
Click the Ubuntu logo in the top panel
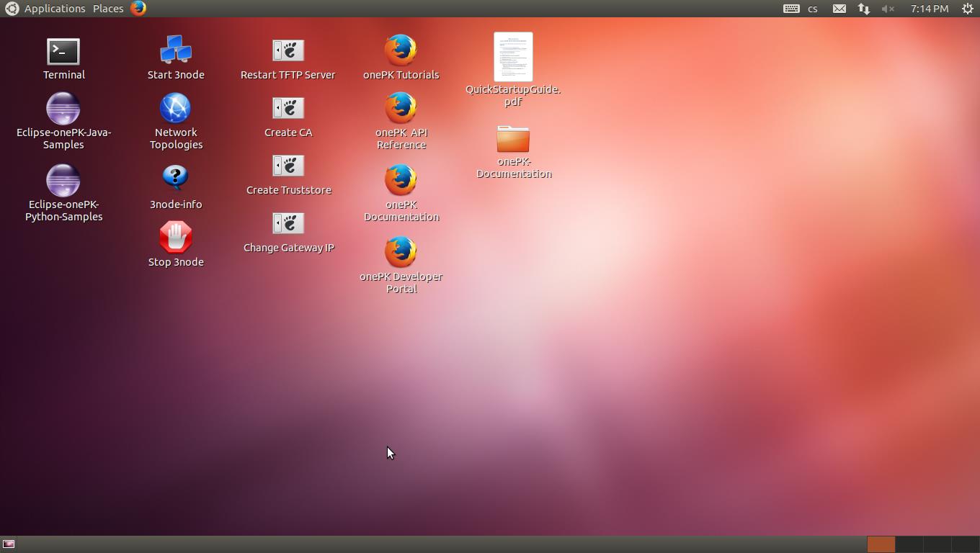coord(11,9)
